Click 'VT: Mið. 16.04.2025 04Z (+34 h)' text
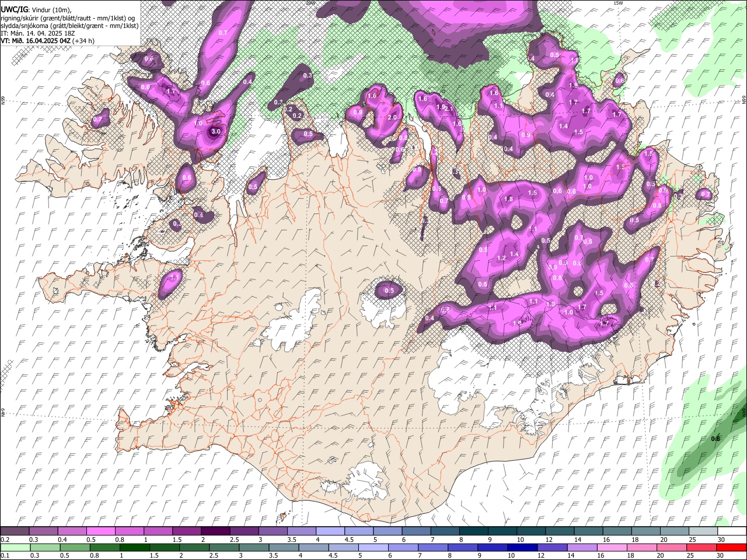 point(47,41)
